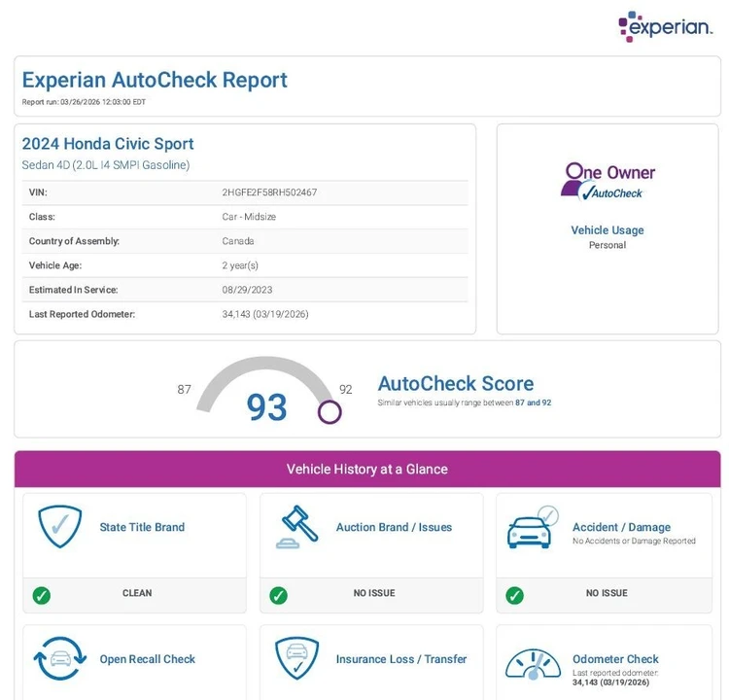Click the Open Recall Check icon
Screen dimensions: 729x700
pyautogui.click(x=60, y=658)
